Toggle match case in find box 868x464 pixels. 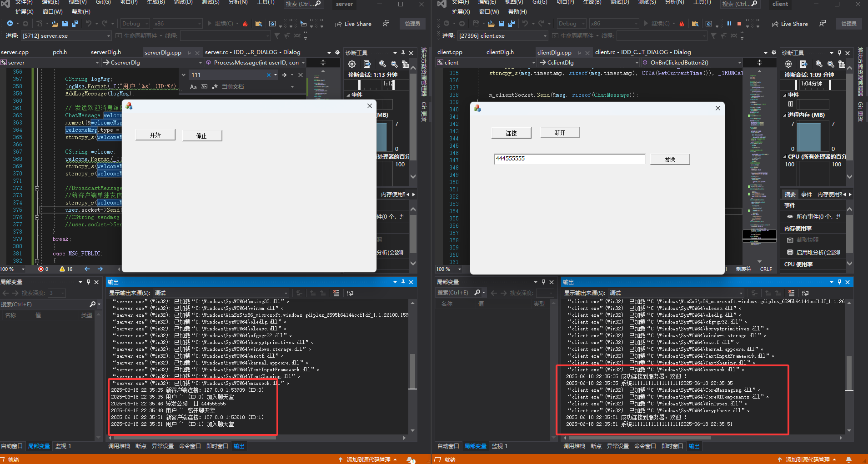[193, 86]
